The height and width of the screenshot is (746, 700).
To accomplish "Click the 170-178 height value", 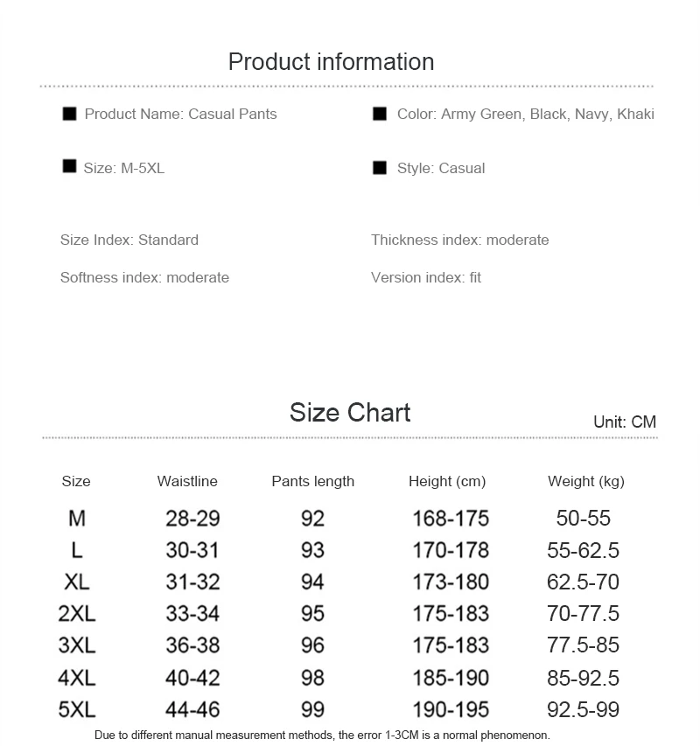I will pyautogui.click(x=451, y=551).
